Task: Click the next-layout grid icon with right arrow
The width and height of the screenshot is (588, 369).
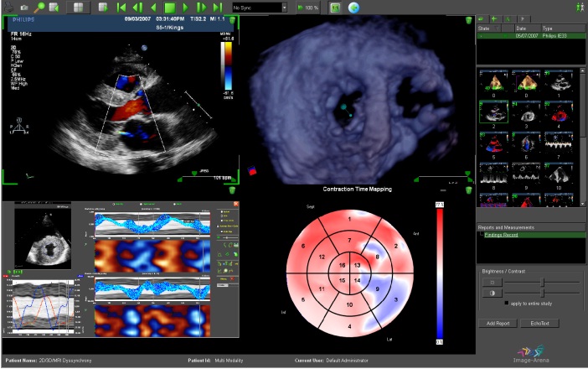Action: pos(103,8)
